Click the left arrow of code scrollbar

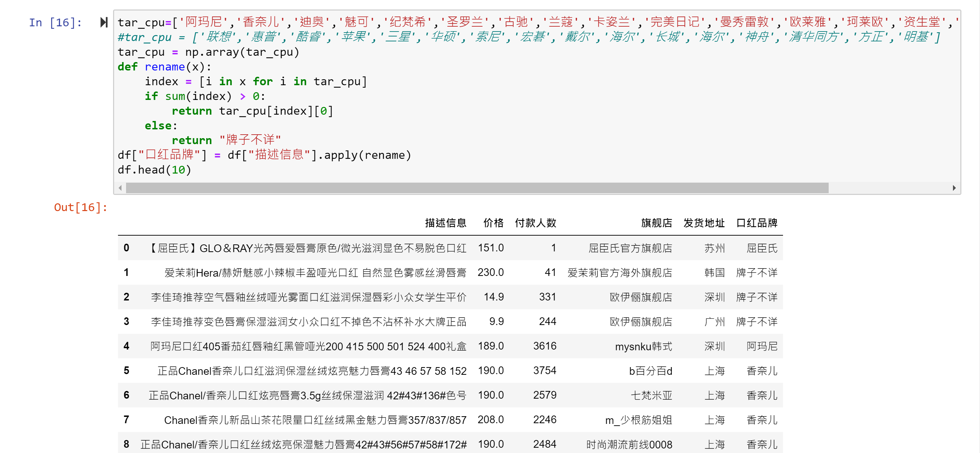[120, 188]
